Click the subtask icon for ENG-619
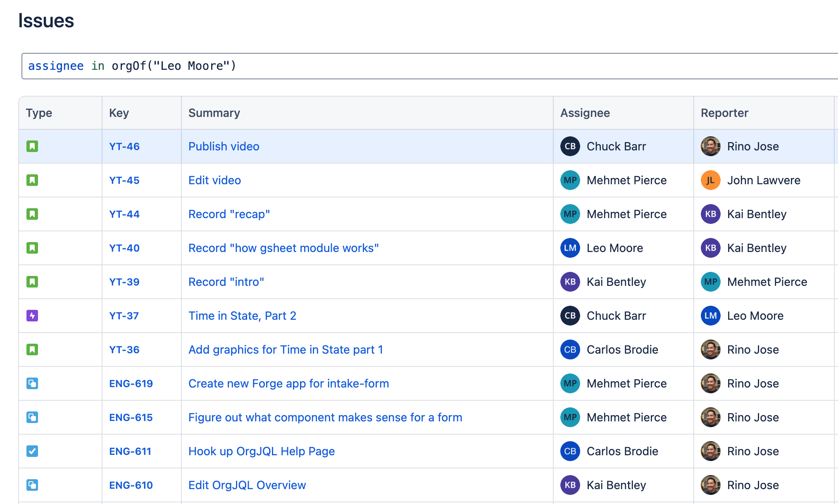Viewport: 838px width, 504px height. click(x=33, y=383)
